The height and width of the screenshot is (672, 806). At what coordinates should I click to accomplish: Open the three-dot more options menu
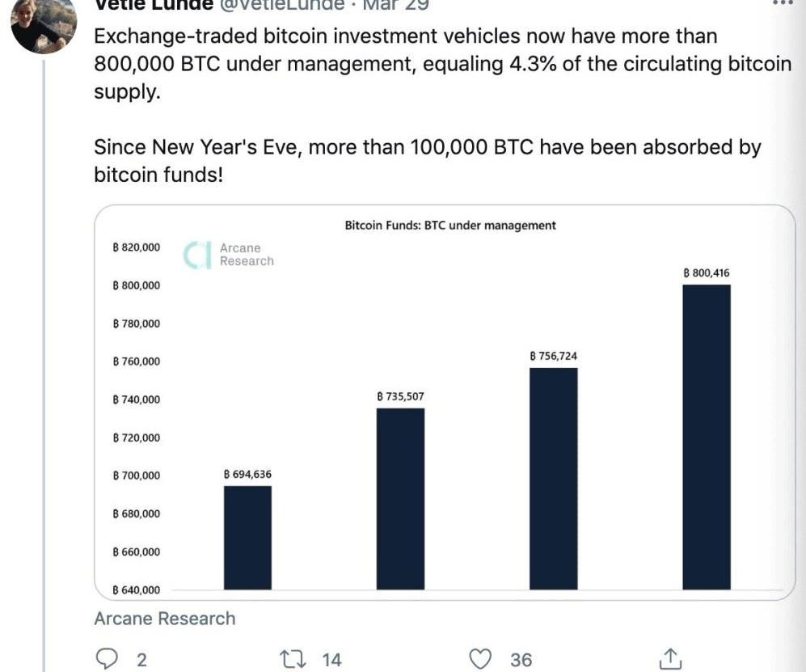784,3
